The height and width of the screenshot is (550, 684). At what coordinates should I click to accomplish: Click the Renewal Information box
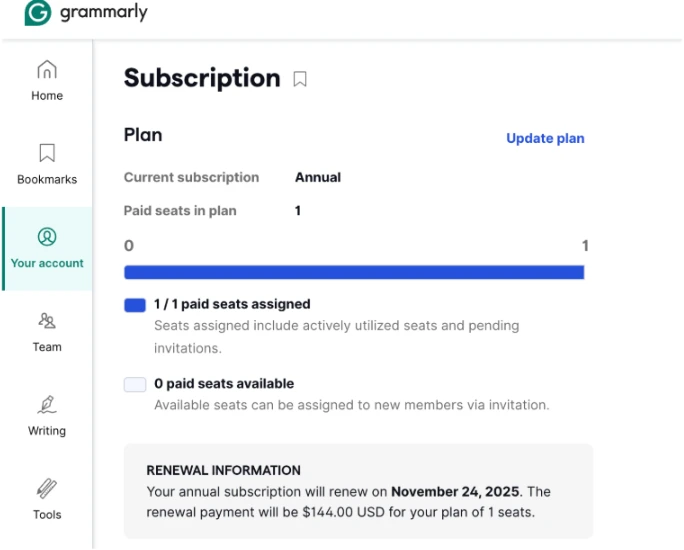[x=359, y=491]
